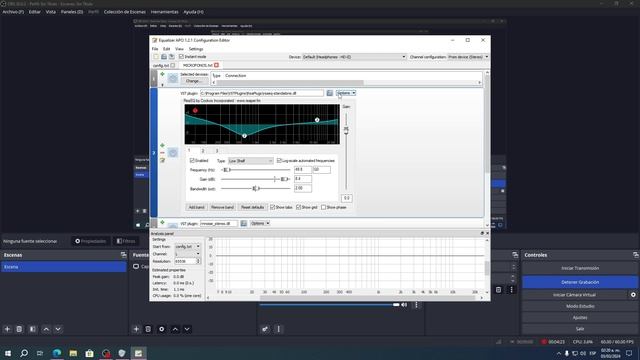Click the Reset defaults button
640x360 pixels.
pyautogui.click(x=252, y=207)
